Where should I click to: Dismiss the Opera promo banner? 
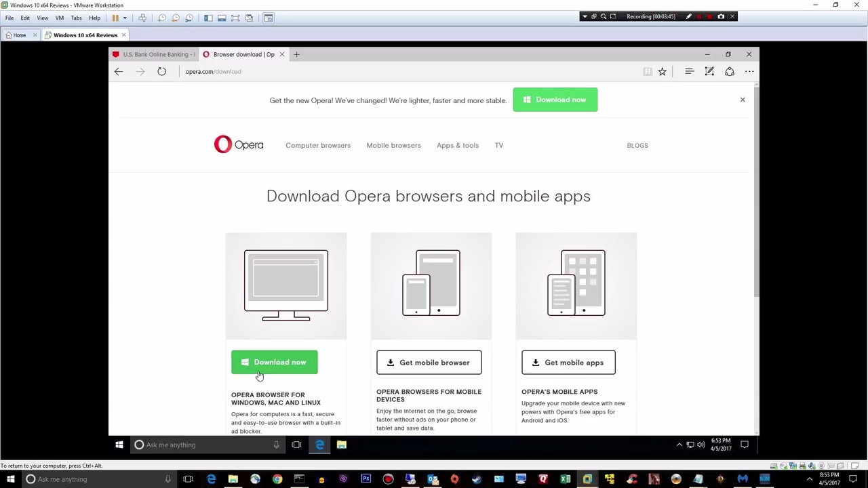pos(743,100)
